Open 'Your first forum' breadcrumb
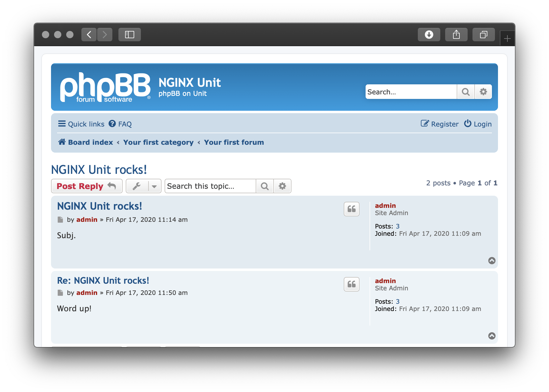Screen dimensions: 549x392 tap(234, 142)
